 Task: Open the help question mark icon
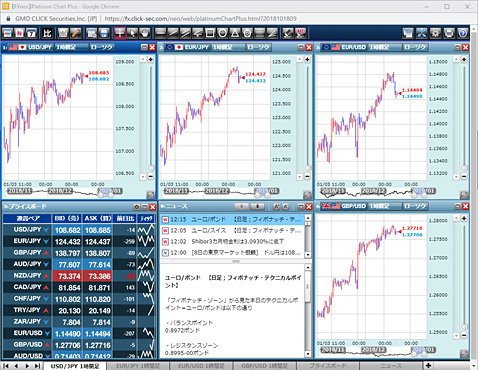tap(463, 33)
